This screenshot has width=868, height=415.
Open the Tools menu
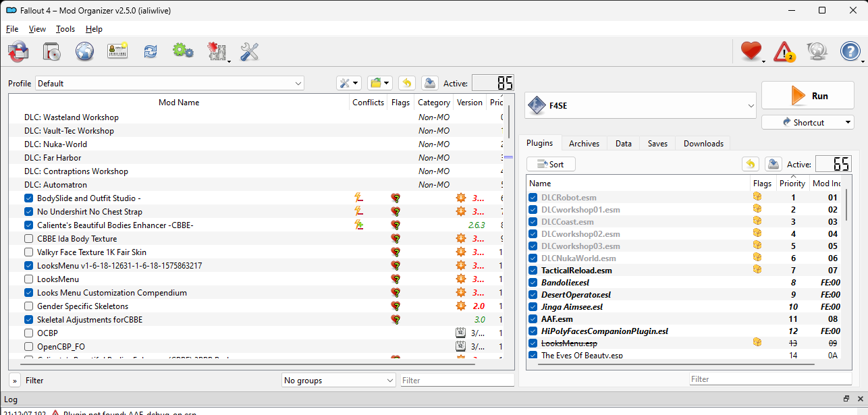pos(65,29)
